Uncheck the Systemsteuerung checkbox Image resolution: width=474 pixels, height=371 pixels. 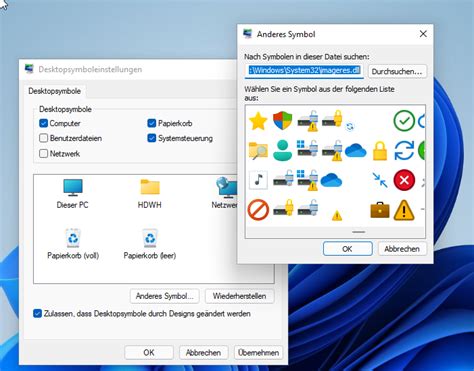[152, 138]
